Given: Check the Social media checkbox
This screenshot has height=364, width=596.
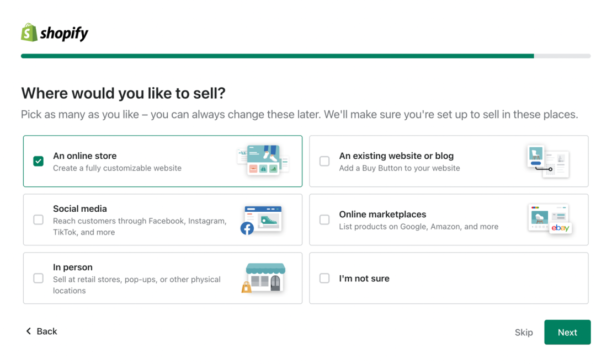Looking at the screenshot, I should click(38, 220).
